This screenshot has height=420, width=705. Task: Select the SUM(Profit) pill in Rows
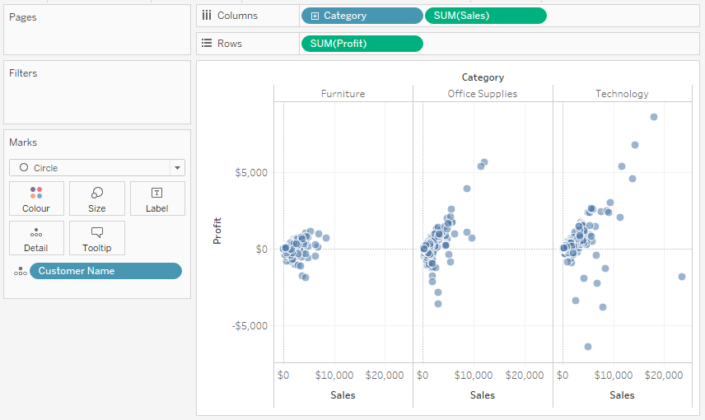(362, 44)
